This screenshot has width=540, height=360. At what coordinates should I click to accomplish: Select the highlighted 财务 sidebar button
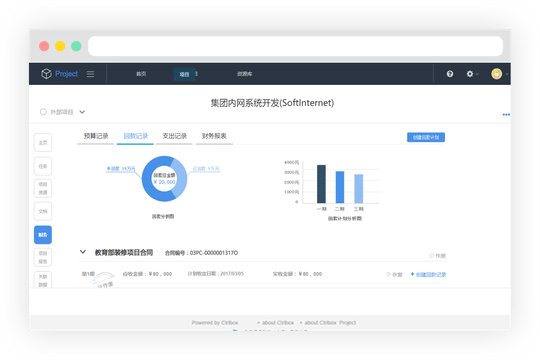pyautogui.click(x=43, y=235)
